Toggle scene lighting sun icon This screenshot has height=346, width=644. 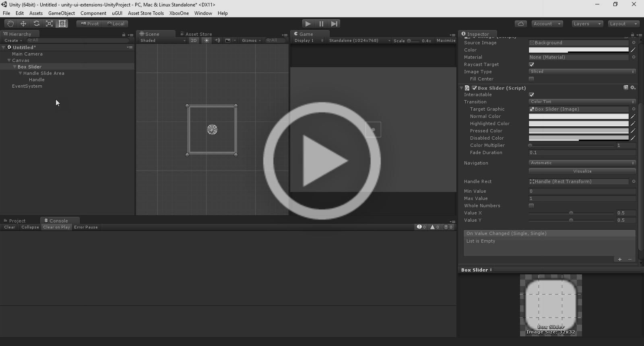(206, 40)
